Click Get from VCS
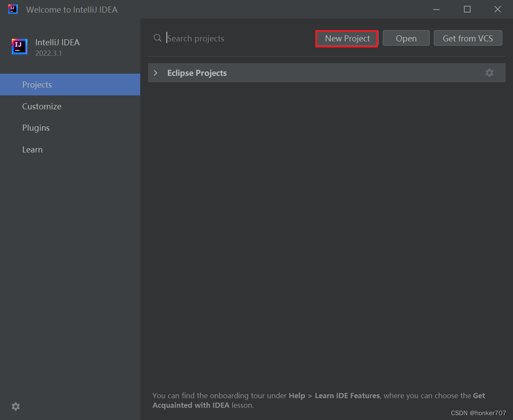Image resolution: width=513 pixels, height=420 pixels. 468,38
